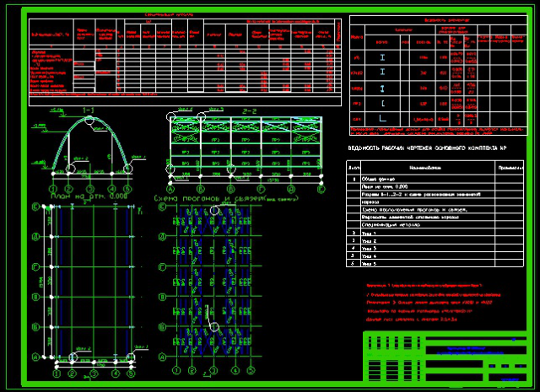Pick axis bubble "А" left of the floor plan
Image resolution: width=540 pixels, height=392 pixels.
click(36, 357)
